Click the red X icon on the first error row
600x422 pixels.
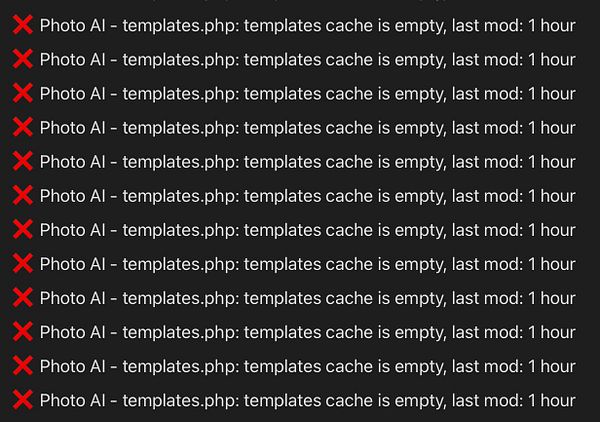23,25
